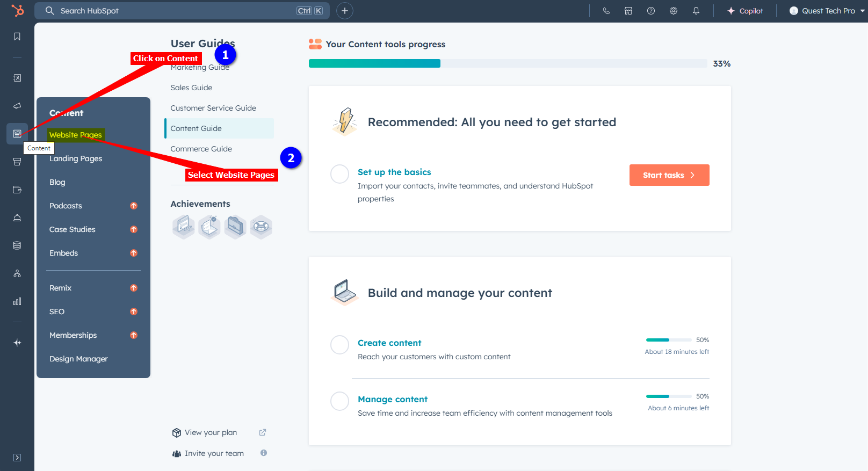Toggle the Create content circle
The width and height of the screenshot is (868, 471).
[x=339, y=345]
